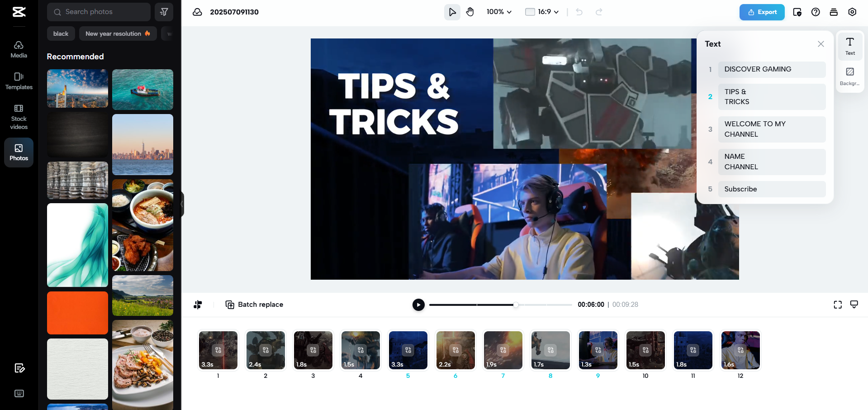Activate the Select pointer tool
The width and height of the screenshot is (868, 410).
coord(452,12)
